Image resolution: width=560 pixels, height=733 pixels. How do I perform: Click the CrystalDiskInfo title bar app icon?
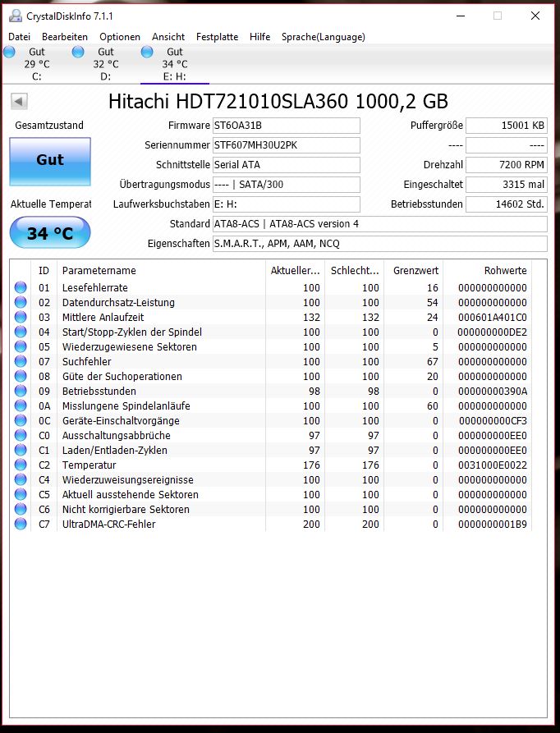pos(16,16)
